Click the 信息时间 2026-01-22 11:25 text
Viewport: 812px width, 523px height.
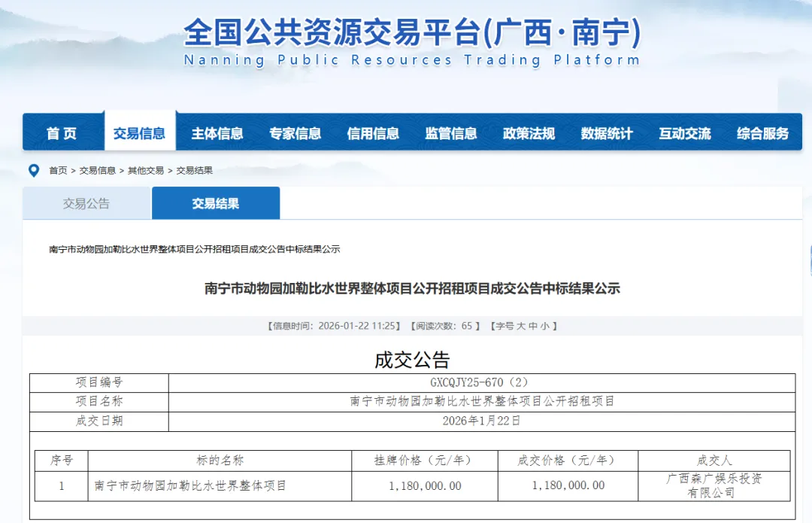pyautogui.click(x=335, y=326)
